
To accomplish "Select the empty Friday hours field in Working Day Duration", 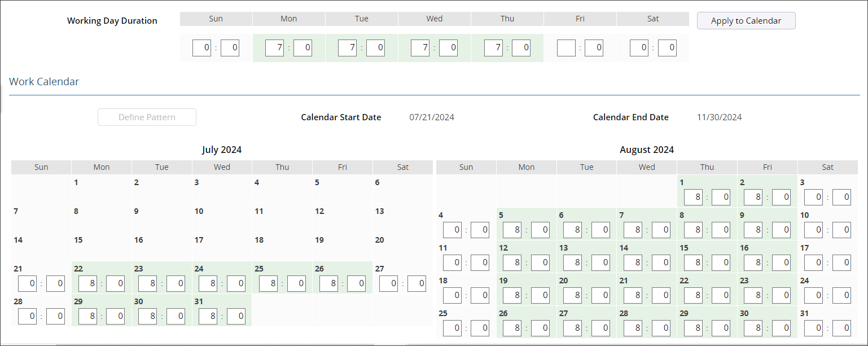I will click(566, 48).
